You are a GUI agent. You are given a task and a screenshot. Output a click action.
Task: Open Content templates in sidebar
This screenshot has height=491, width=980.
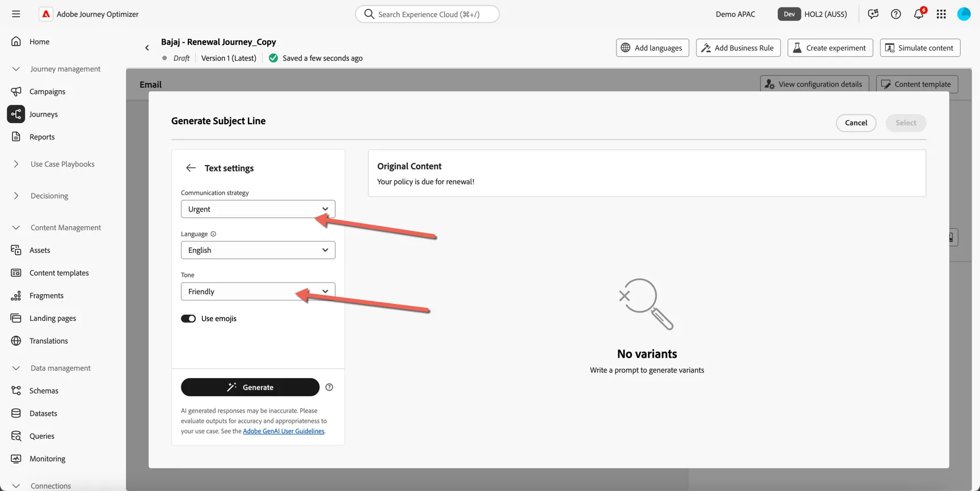click(59, 273)
